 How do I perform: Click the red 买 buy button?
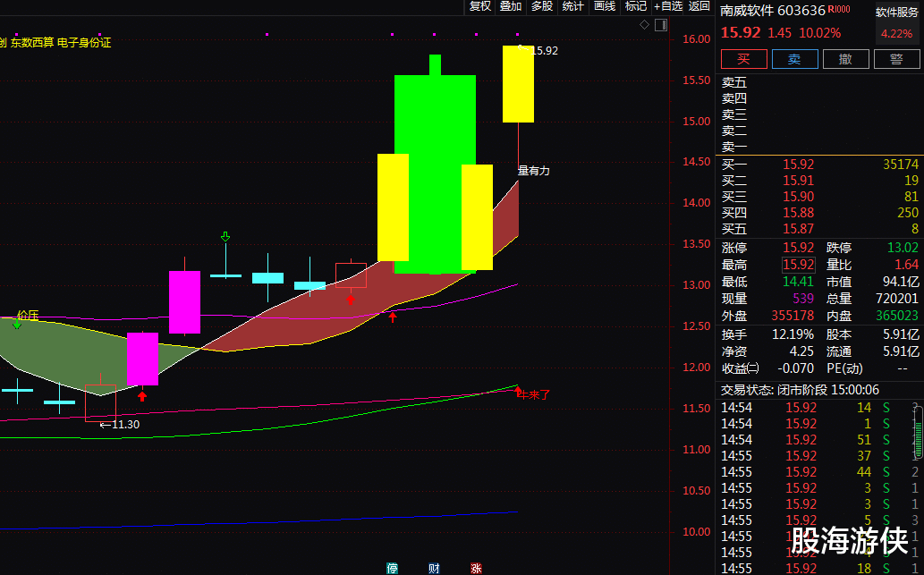click(743, 59)
